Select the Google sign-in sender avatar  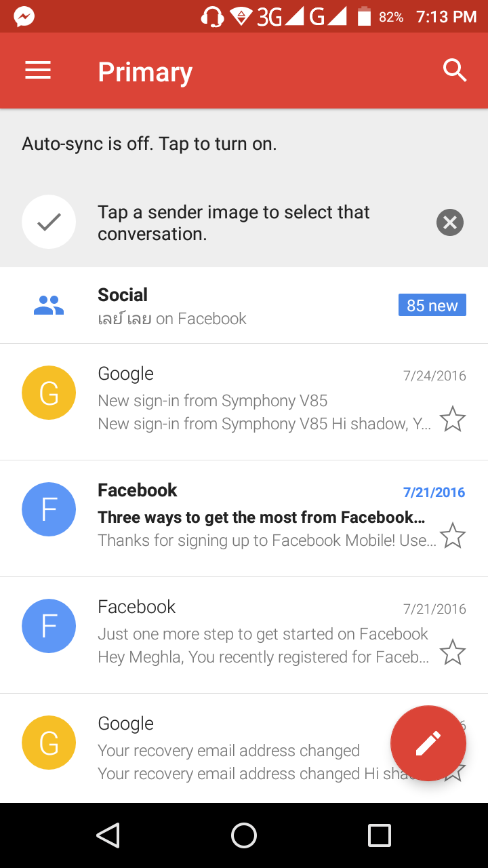pyautogui.click(x=49, y=393)
